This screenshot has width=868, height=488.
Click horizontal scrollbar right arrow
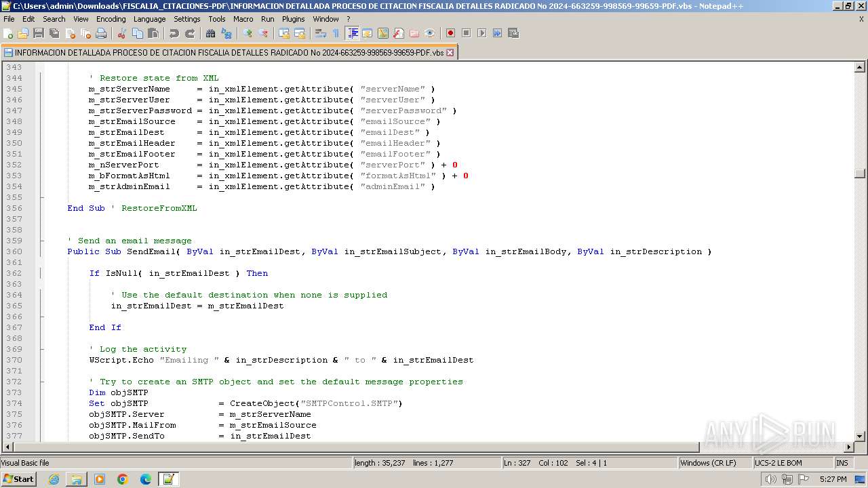[848, 447]
